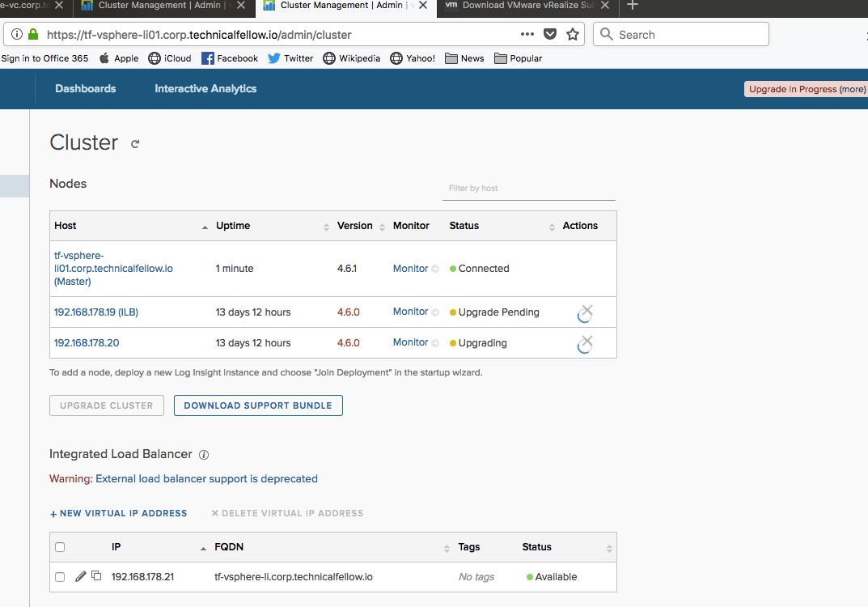Open a new browser tab with the plus icon
868x607 pixels.
point(632,5)
